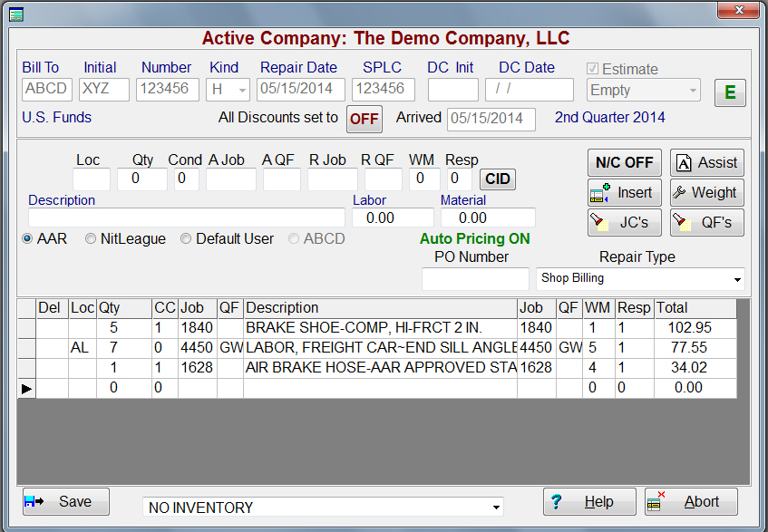Screen dimensions: 768x532
Task: Click the CID button
Action: coord(497,179)
